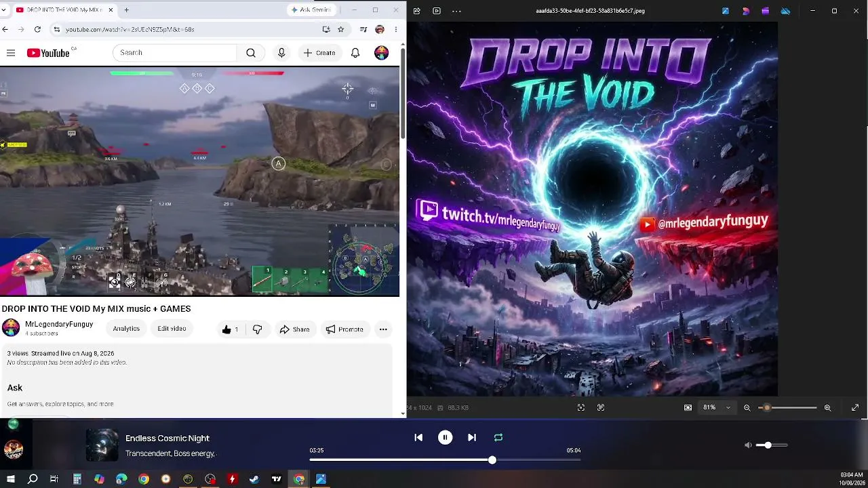This screenshot has width=868, height=488.
Task: Click the YouTube video player
Action: click(x=199, y=181)
